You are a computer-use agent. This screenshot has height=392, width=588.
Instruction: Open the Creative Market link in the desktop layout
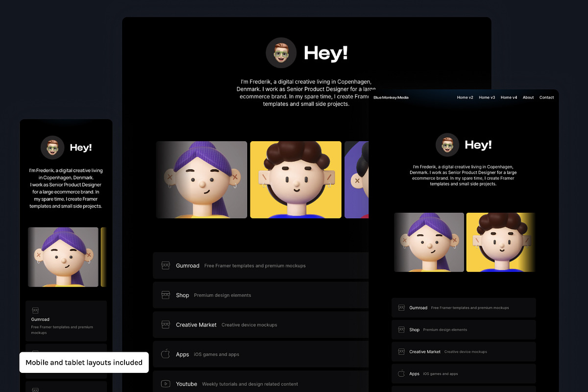261,324
